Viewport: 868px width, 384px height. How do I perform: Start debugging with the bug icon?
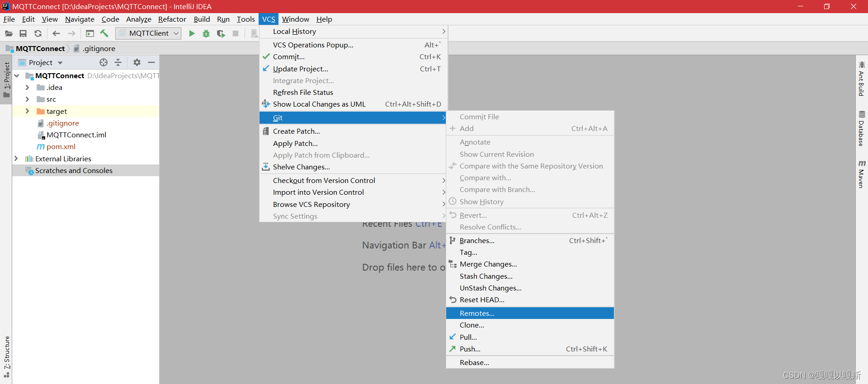point(206,33)
